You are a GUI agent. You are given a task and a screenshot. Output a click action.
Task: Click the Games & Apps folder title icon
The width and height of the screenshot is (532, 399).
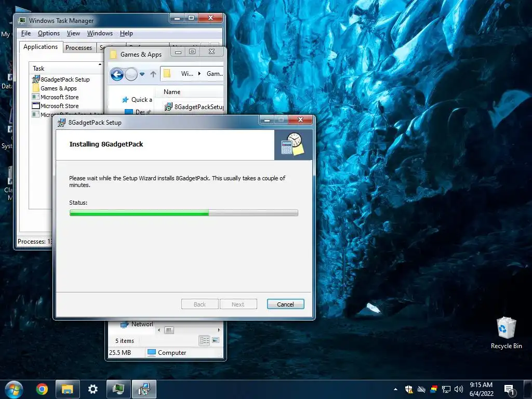pyautogui.click(x=114, y=54)
